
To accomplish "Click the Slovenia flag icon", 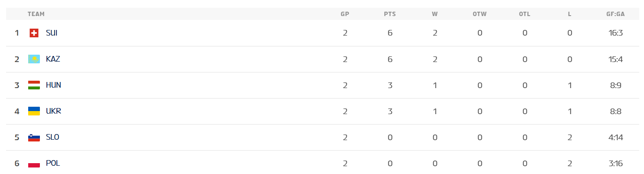I will pos(34,137).
